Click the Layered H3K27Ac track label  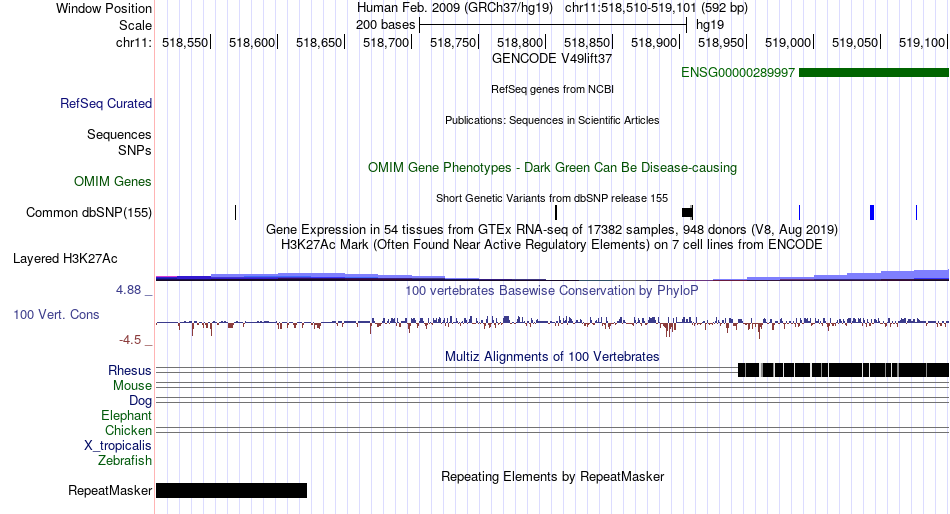click(x=65, y=259)
